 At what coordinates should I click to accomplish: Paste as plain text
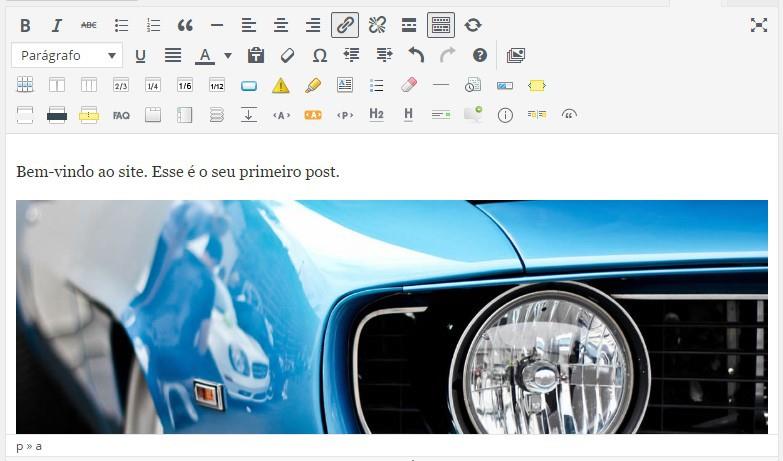coord(256,55)
